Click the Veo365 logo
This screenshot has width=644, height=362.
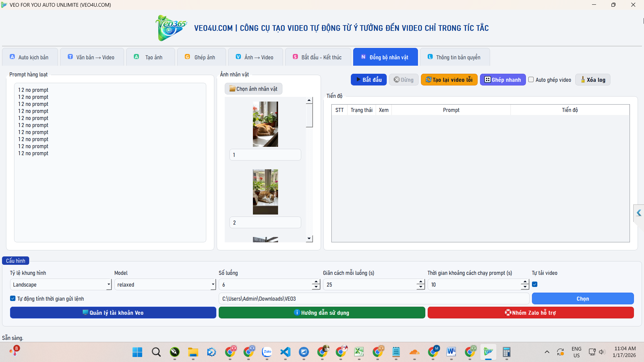click(x=171, y=28)
